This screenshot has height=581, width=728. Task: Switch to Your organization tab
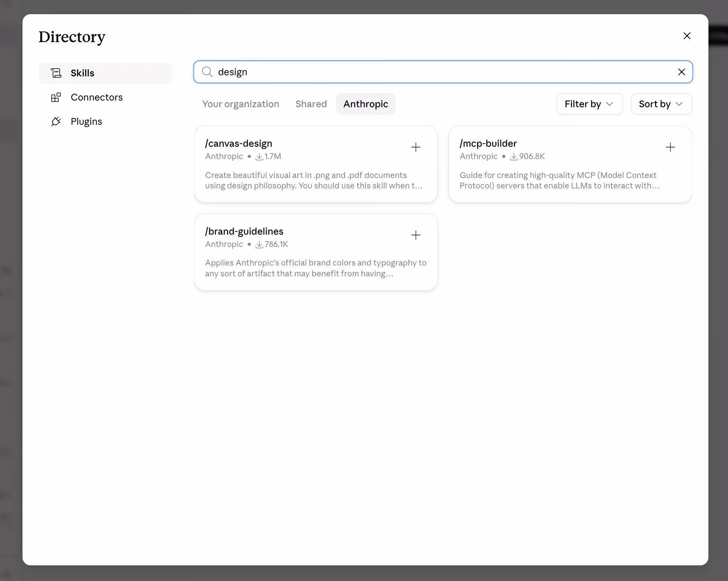pyautogui.click(x=240, y=104)
